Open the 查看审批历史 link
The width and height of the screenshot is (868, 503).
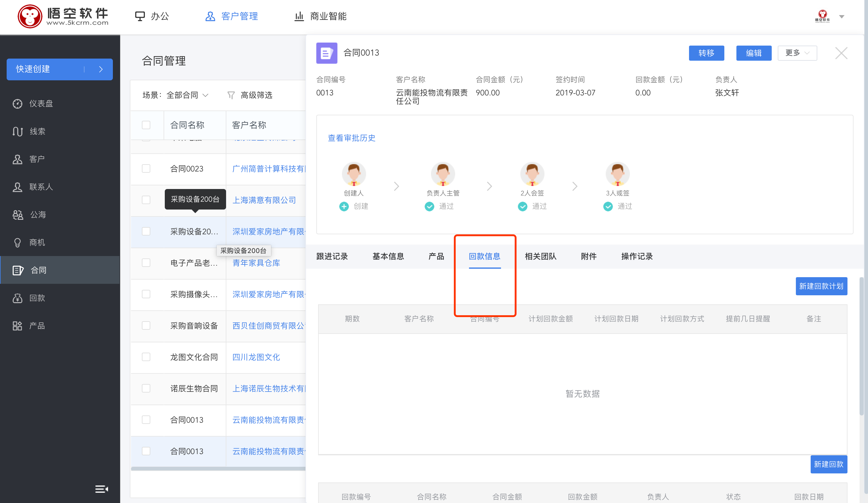[x=351, y=138]
